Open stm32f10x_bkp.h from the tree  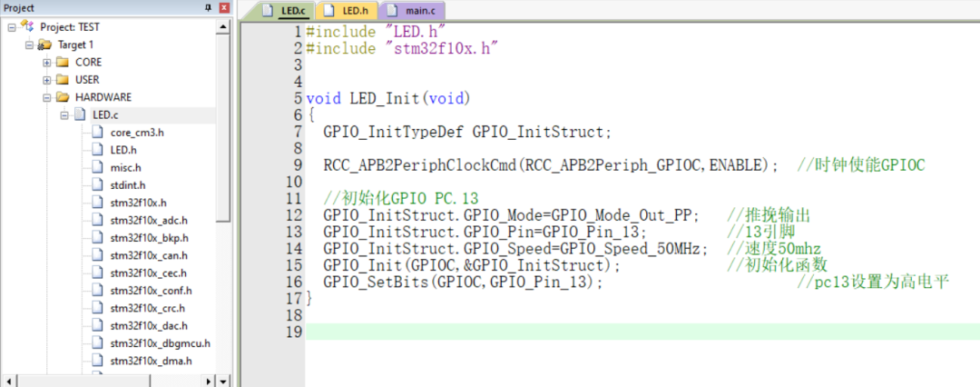click(150, 238)
